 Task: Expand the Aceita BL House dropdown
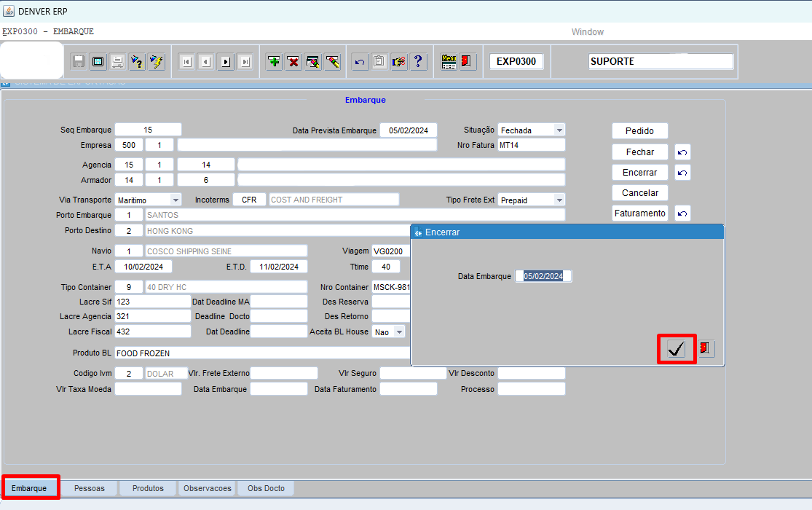399,331
